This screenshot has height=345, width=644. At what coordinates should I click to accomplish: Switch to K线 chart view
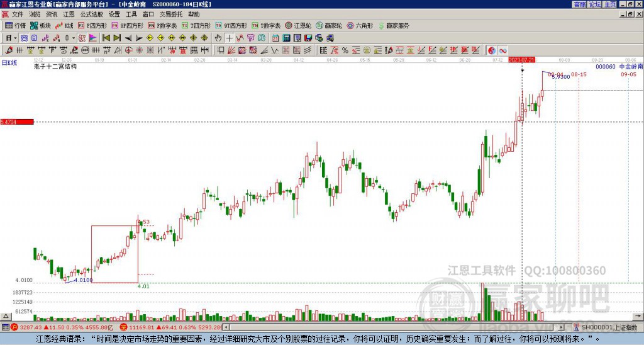[64, 25]
